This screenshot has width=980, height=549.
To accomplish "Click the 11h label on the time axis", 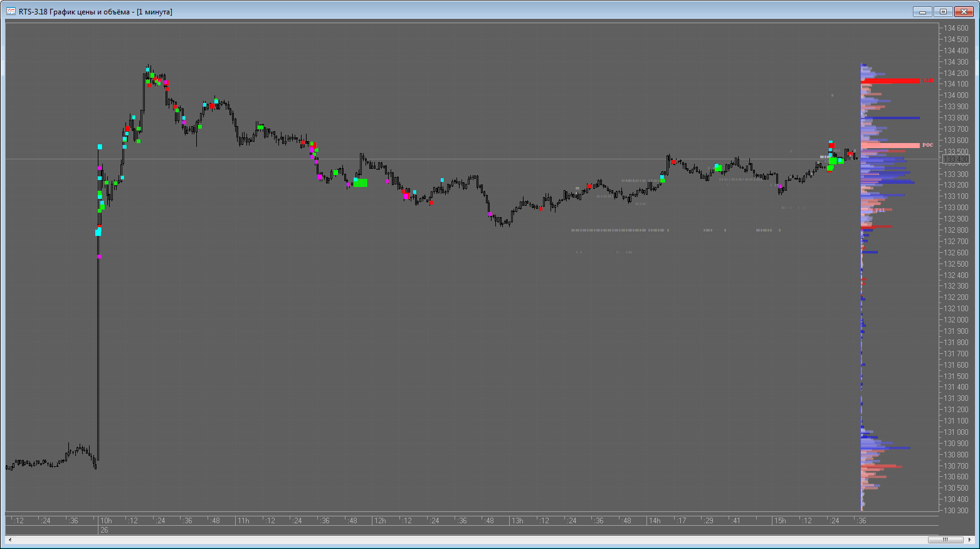I will click(243, 521).
